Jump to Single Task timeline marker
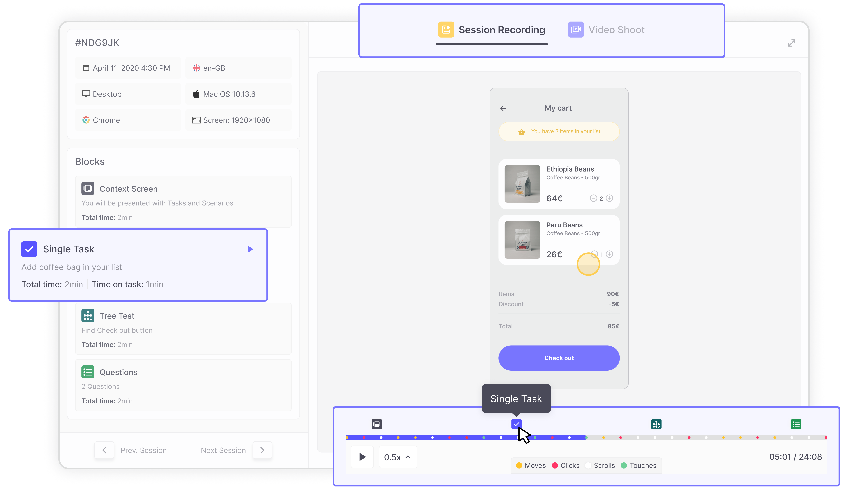 point(517,424)
